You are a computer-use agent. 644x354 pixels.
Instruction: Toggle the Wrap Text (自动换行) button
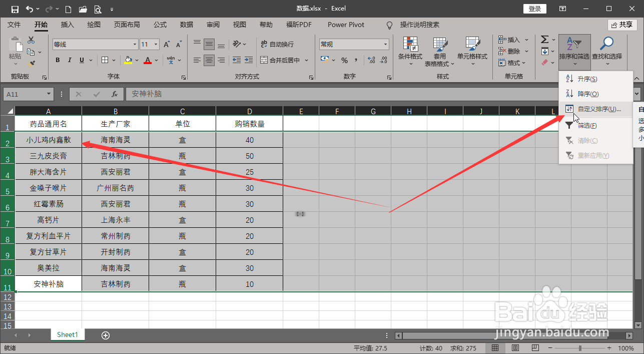pos(277,45)
